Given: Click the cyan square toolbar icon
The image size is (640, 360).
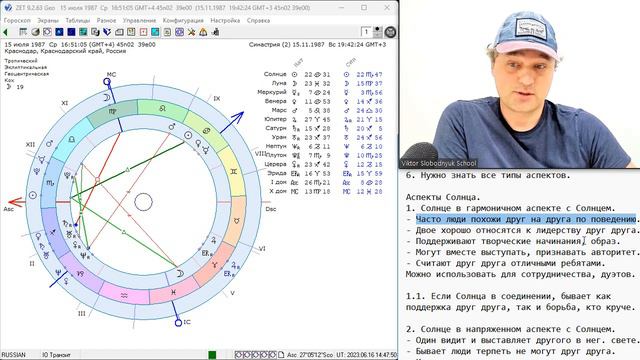Looking at the screenshot, I should 155,32.
